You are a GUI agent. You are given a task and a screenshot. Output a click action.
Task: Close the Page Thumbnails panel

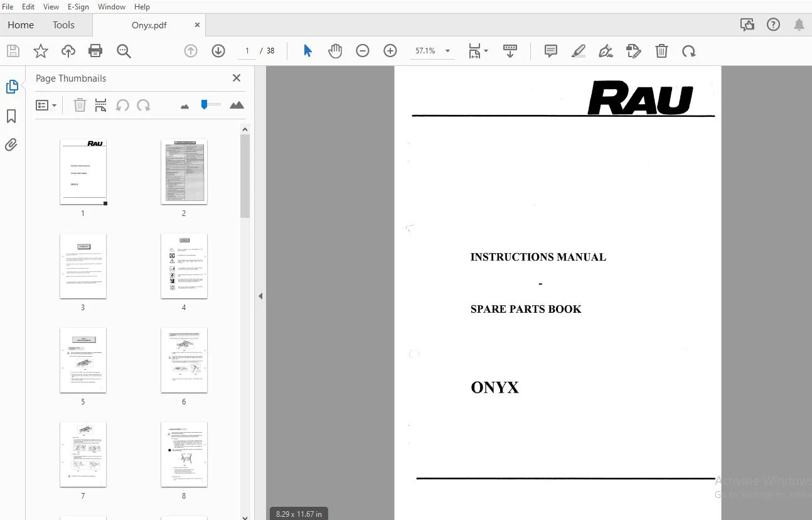tap(237, 78)
